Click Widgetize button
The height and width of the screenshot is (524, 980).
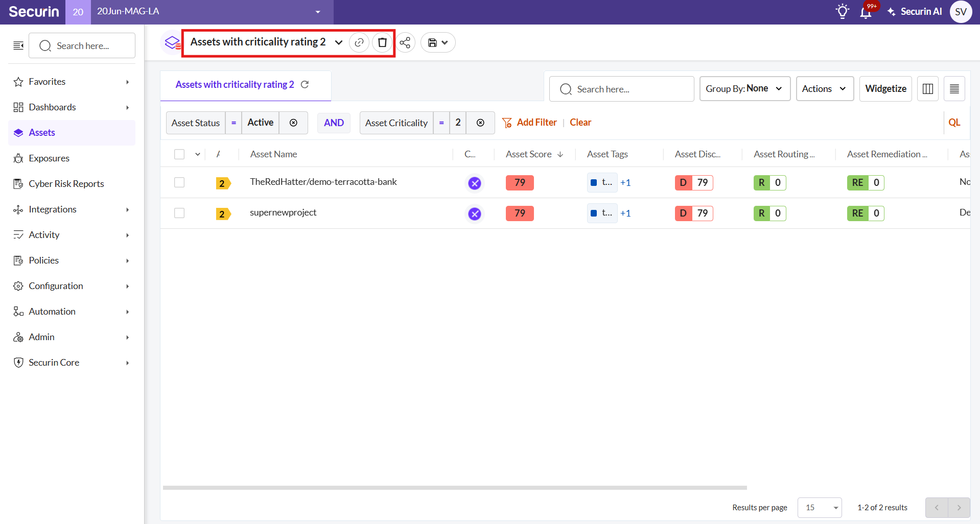885,89
